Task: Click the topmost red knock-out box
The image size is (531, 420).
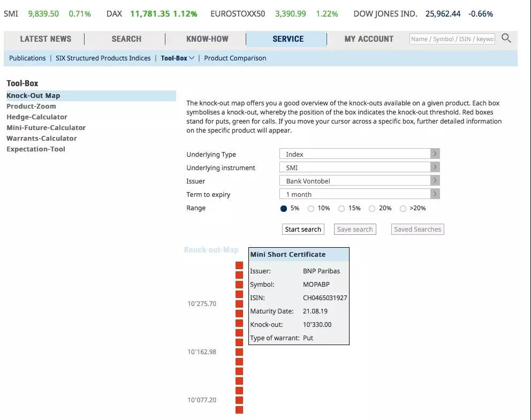Action: pyautogui.click(x=239, y=265)
